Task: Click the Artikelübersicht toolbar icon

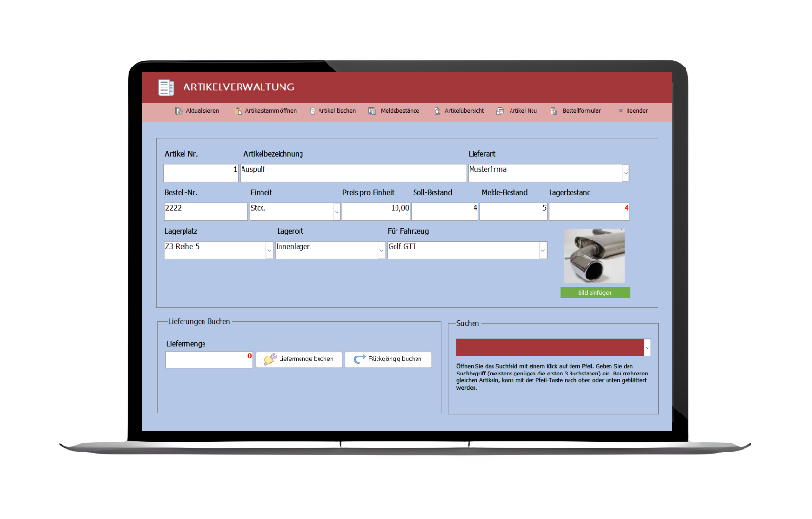Action: click(x=437, y=111)
